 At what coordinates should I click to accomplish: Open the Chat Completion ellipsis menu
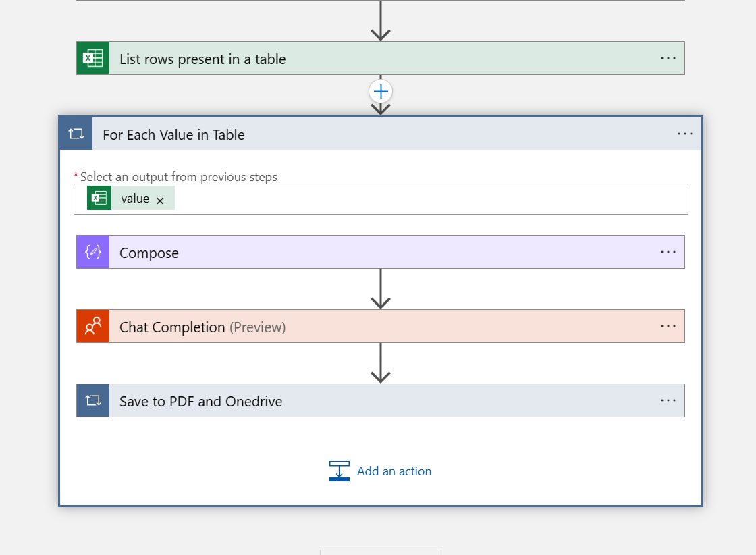click(668, 326)
